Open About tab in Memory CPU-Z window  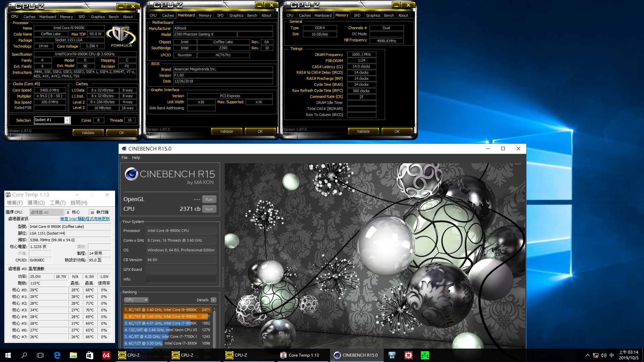pyautogui.click(x=403, y=15)
